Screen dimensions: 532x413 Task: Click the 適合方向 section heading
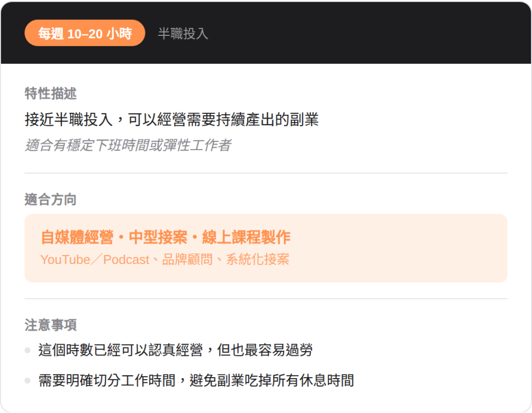tap(50, 199)
